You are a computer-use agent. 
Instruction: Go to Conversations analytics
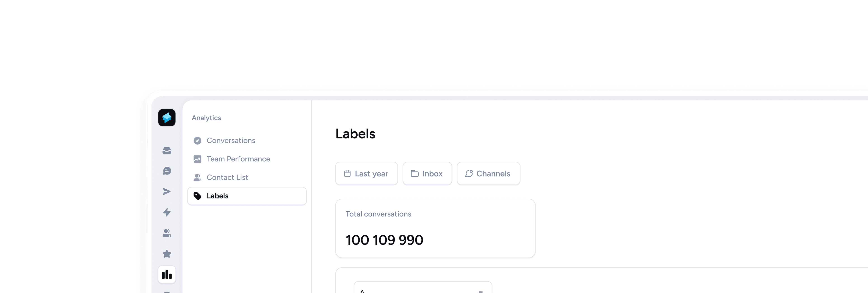point(231,141)
